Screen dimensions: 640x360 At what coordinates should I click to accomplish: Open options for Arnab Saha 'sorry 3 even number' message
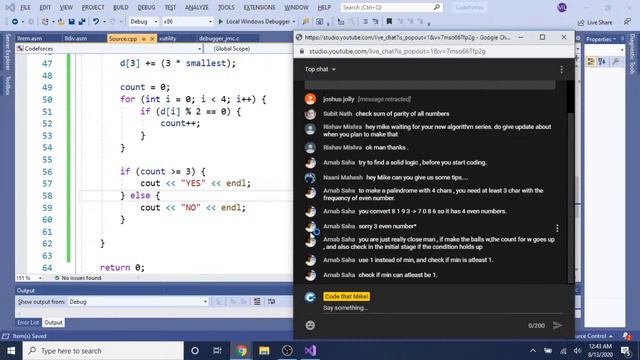point(557,229)
